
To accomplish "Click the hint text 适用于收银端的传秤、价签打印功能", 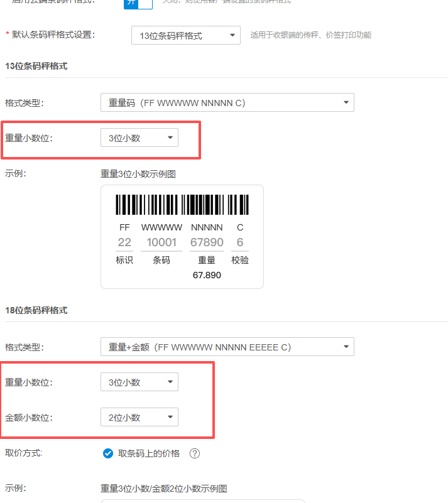I will (310, 35).
